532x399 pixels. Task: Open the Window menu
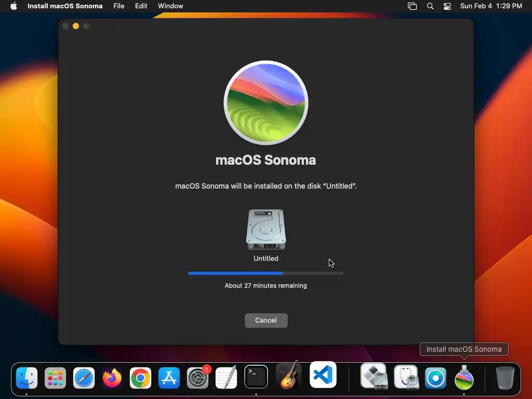point(170,6)
